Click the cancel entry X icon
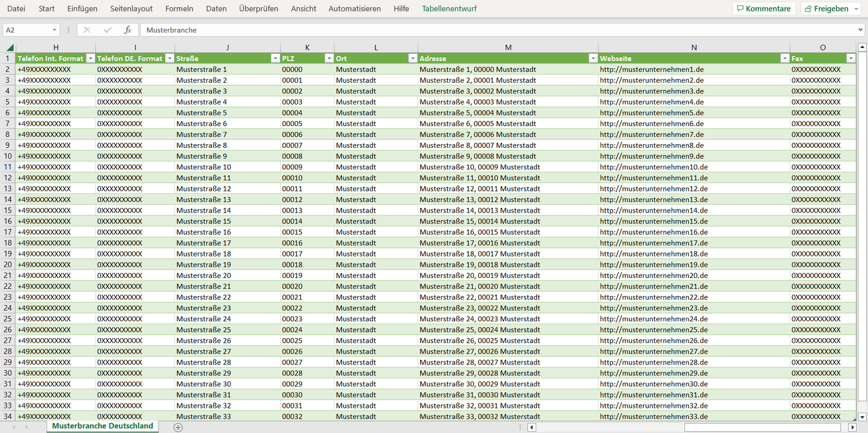This screenshot has height=433, width=868. 87,30
